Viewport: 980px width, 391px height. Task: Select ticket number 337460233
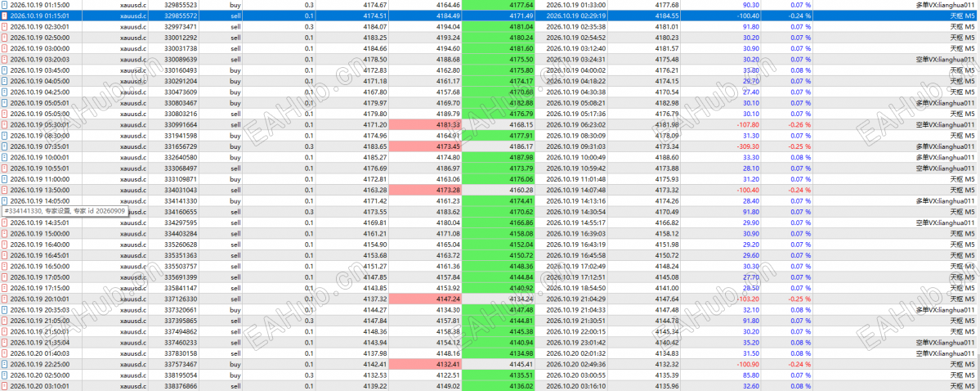tap(181, 342)
